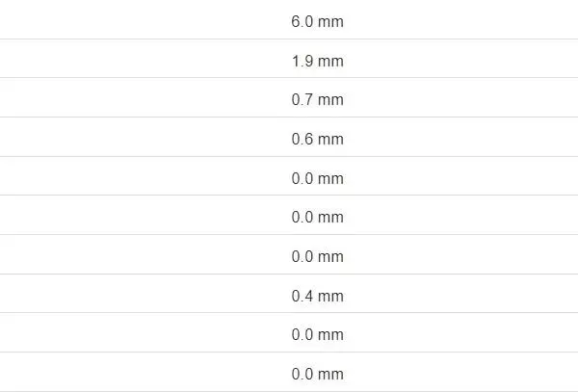Select the table row containing 6.0 mm
The width and height of the screenshot is (578, 392).
click(144, 22)
